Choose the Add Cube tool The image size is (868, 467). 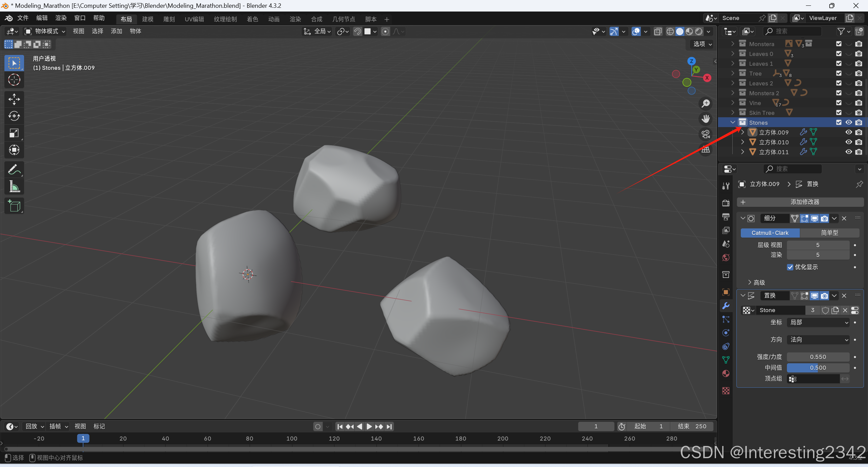[14, 206]
